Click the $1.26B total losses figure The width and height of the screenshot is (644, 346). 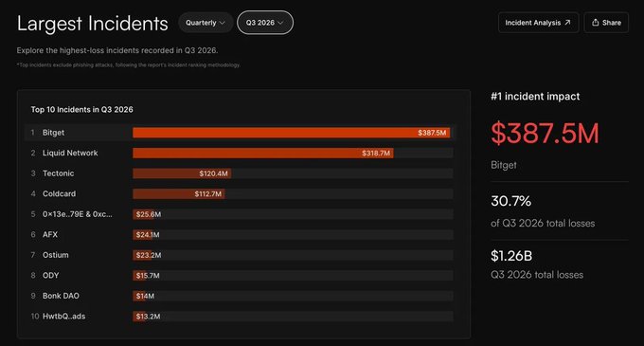click(x=511, y=256)
